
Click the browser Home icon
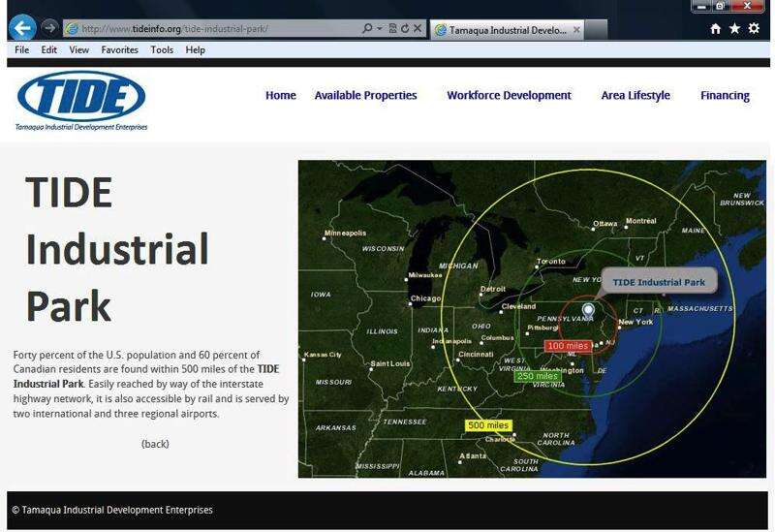click(715, 29)
